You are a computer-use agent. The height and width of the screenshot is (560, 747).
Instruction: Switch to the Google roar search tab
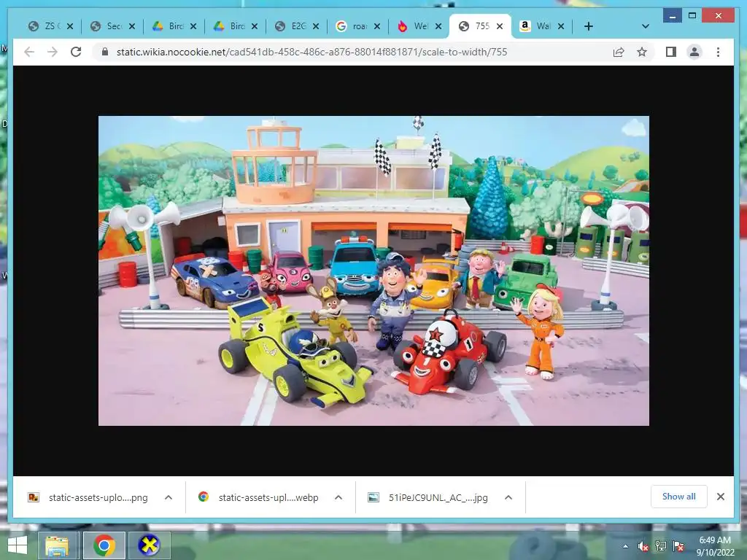point(351,26)
